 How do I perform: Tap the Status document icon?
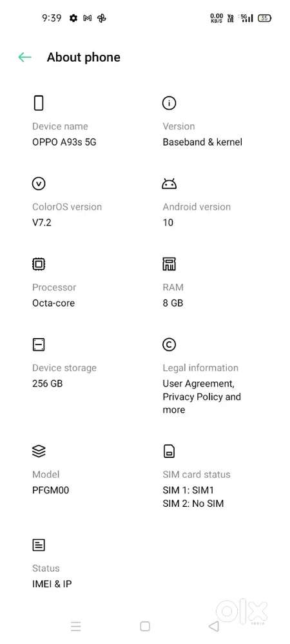point(38,545)
